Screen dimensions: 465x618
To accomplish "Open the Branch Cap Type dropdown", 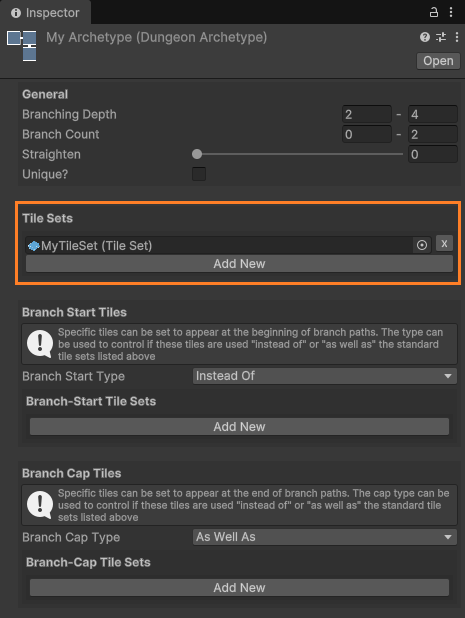I will [325, 537].
